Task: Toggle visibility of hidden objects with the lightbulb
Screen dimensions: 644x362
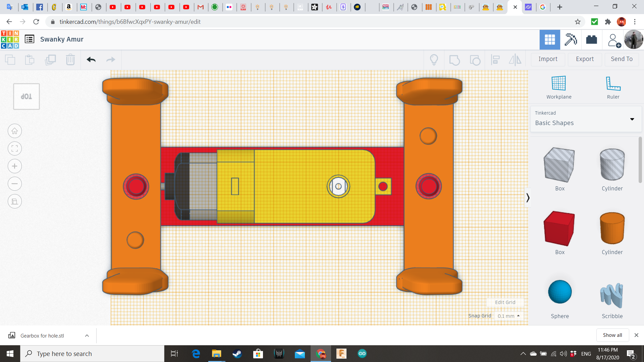Action: (x=434, y=60)
